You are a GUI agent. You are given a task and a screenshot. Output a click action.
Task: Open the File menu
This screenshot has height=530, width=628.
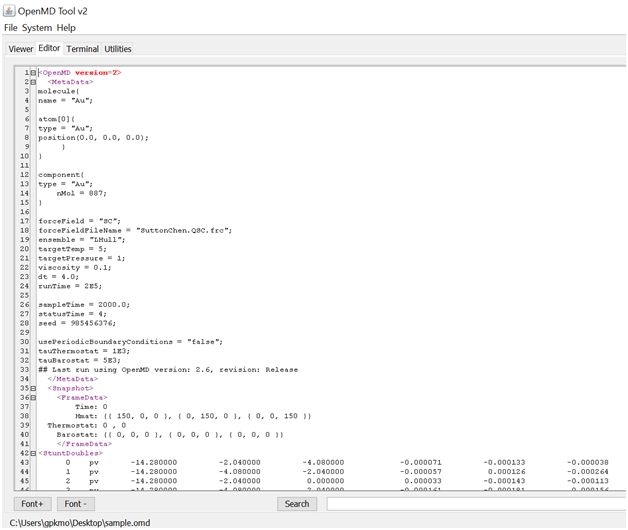click(x=11, y=28)
